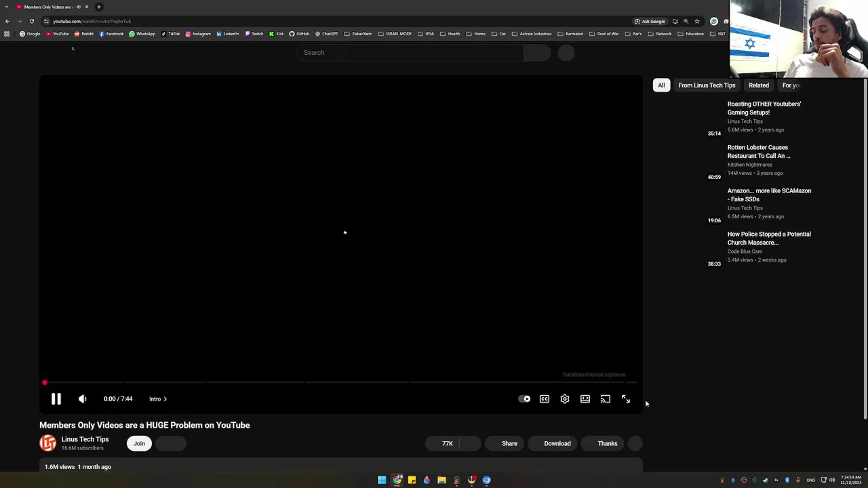This screenshot has width=868, height=488.
Task: Open Amazon more like SCAMazon video
Action: click(769, 195)
